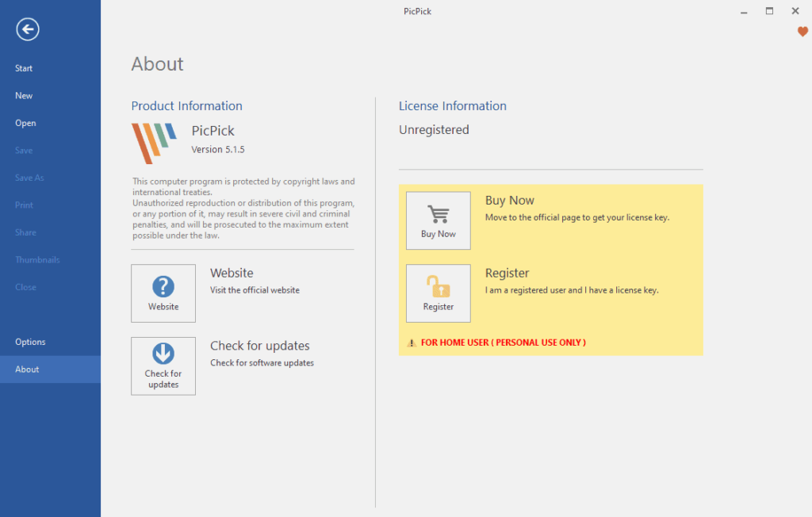Click Thumbnails in the sidebar
The image size is (812, 517).
(37, 260)
